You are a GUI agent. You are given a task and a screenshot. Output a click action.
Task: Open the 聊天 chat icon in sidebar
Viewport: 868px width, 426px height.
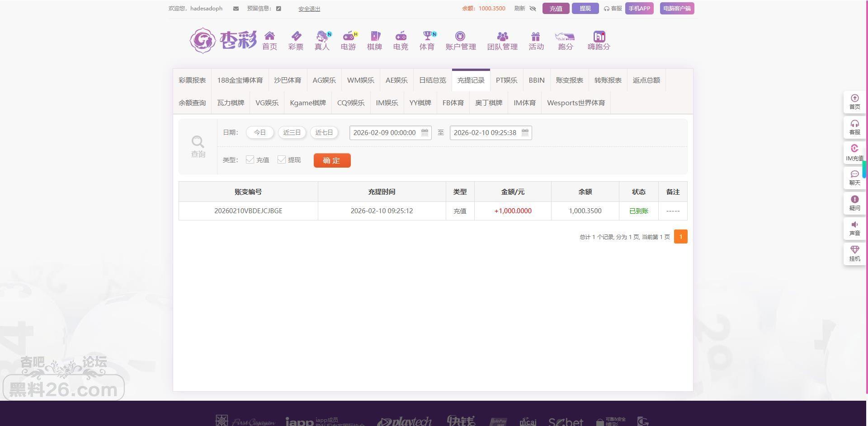coord(854,174)
